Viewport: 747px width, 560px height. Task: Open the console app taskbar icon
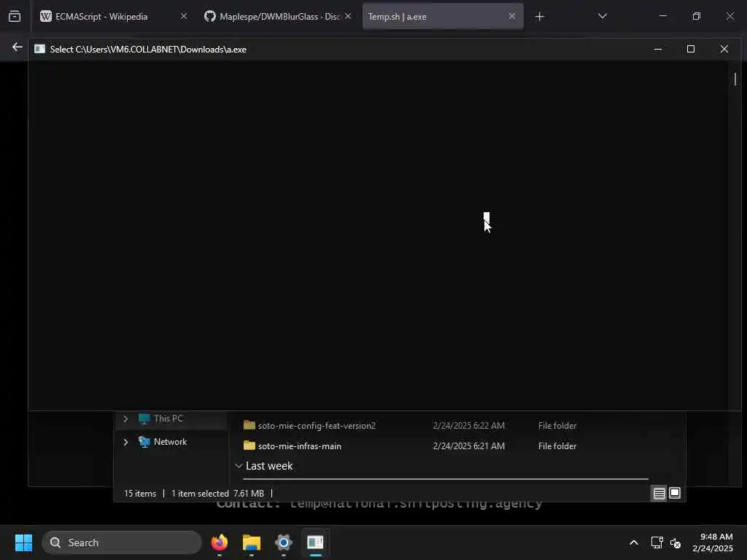click(315, 542)
